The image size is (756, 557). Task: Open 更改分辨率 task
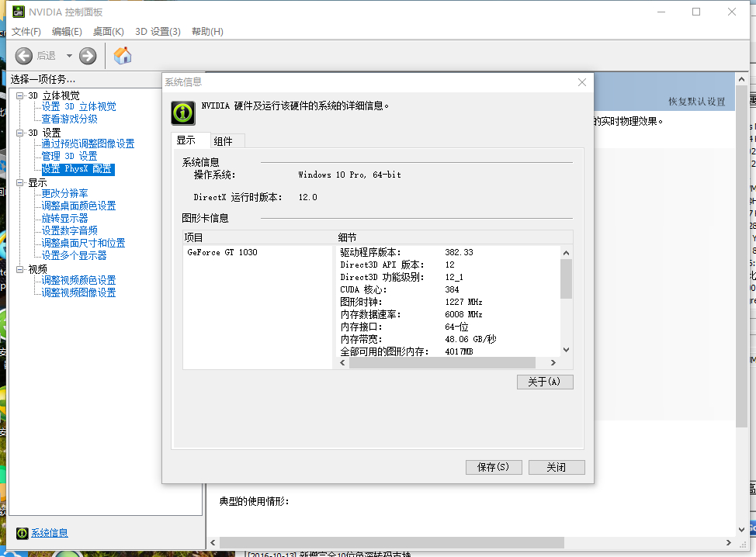64,193
